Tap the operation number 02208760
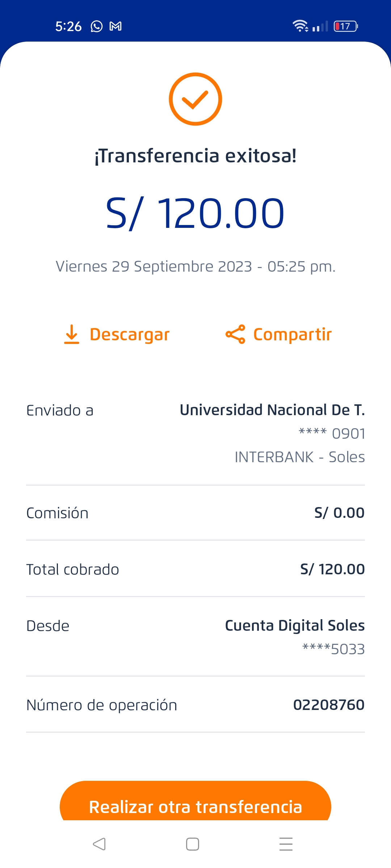The height and width of the screenshot is (868, 391). pos(329,705)
